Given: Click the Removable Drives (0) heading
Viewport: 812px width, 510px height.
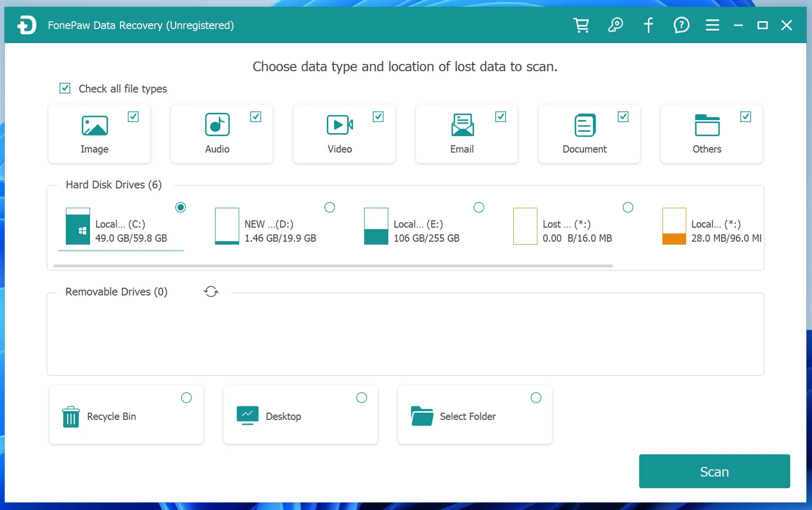Looking at the screenshot, I should tap(117, 292).
